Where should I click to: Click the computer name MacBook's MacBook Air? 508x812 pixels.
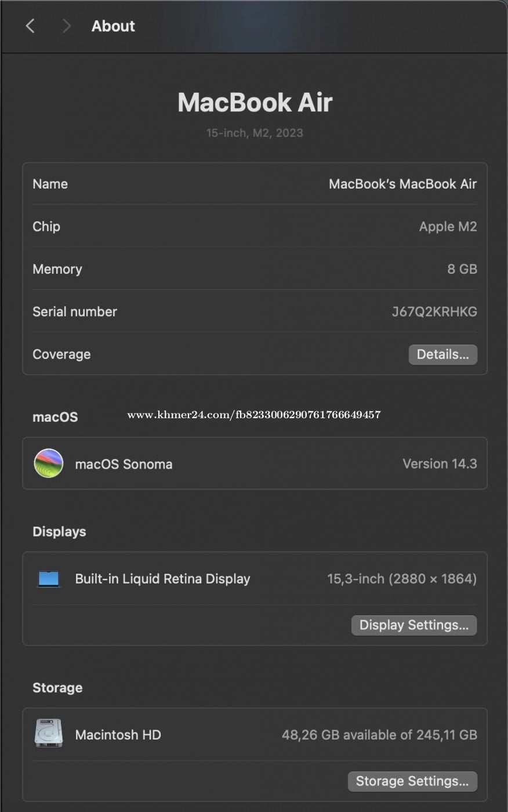click(402, 184)
